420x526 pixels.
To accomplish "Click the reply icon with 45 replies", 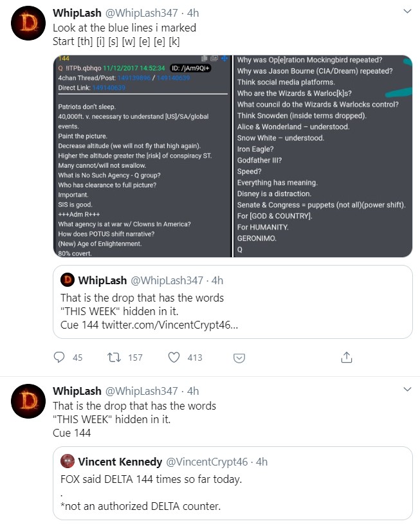I will (60, 357).
